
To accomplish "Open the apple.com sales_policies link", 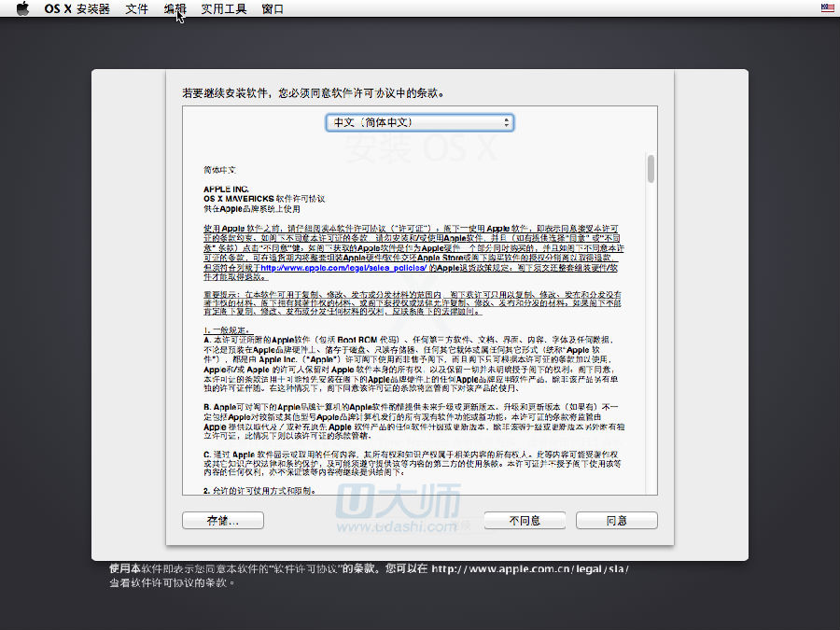I will click(x=342, y=267).
